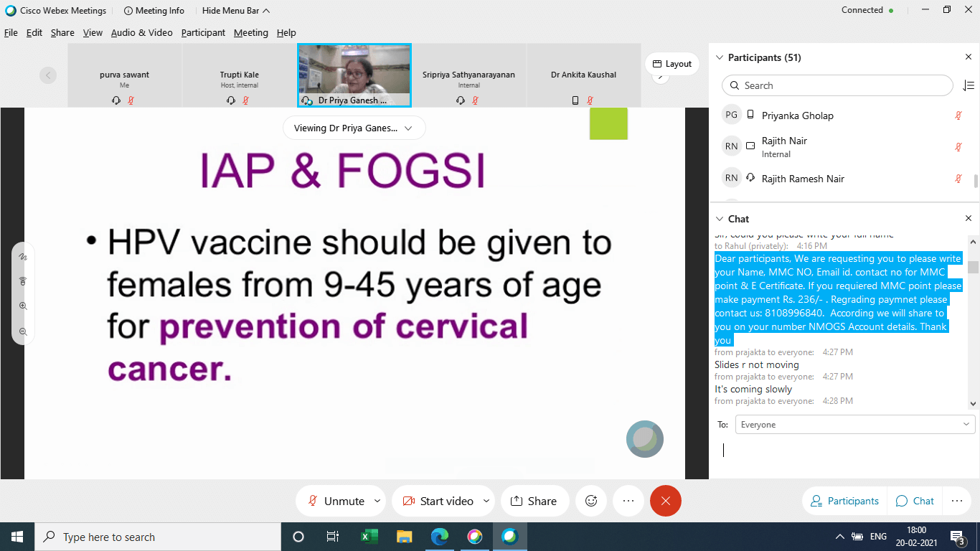Click the annotate pen icon on left toolbar
The image size is (980, 551).
(23, 256)
